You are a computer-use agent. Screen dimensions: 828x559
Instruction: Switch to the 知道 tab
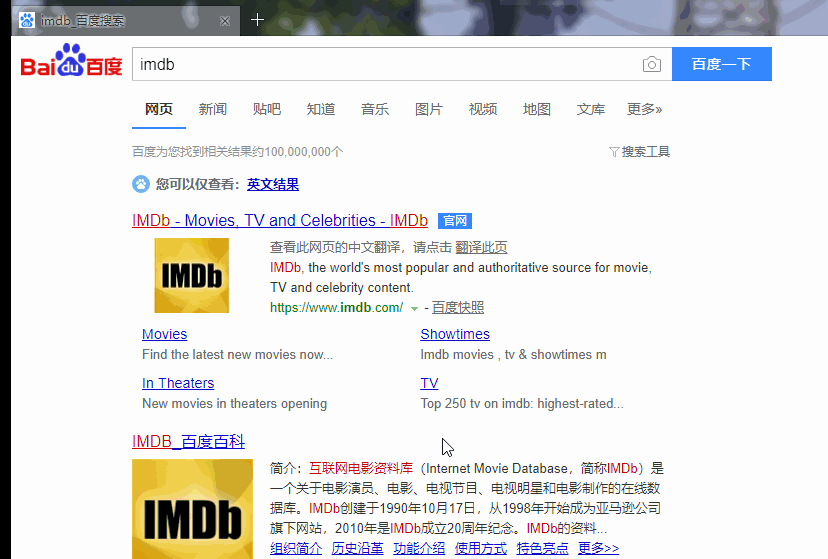pos(321,109)
